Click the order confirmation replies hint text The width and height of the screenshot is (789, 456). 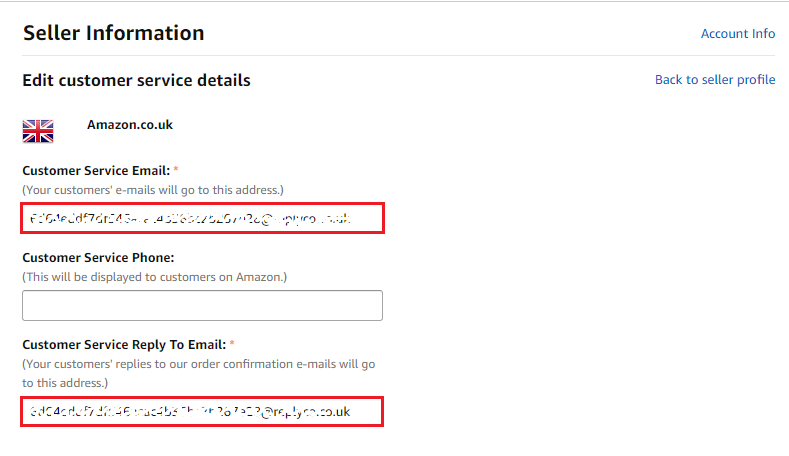(198, 364)
